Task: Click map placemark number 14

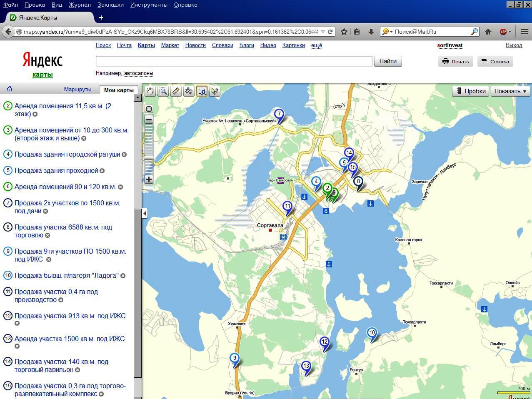Action: (349, 153)
